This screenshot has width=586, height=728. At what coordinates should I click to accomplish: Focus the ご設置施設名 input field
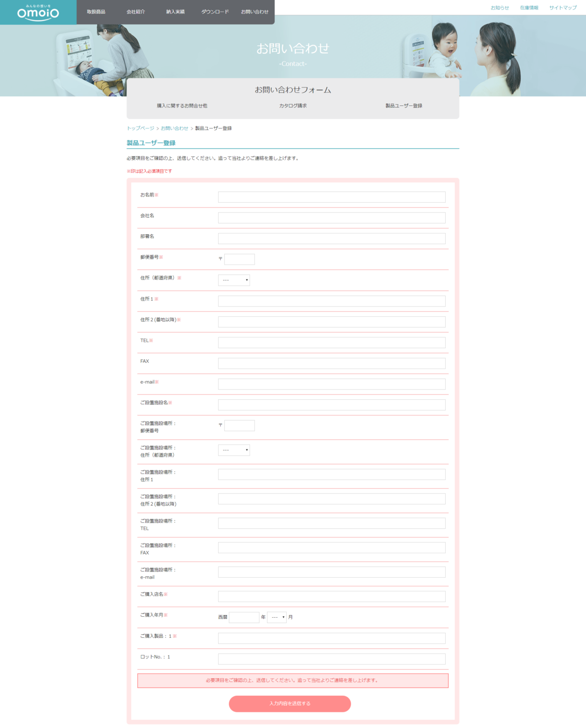(332, 405)
